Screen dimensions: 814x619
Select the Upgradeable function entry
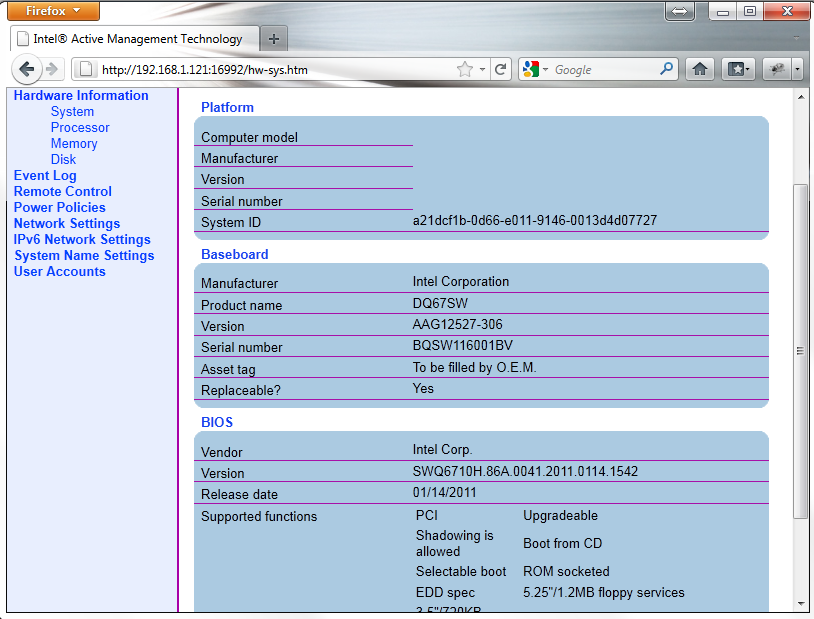click(x=560, y=516)
